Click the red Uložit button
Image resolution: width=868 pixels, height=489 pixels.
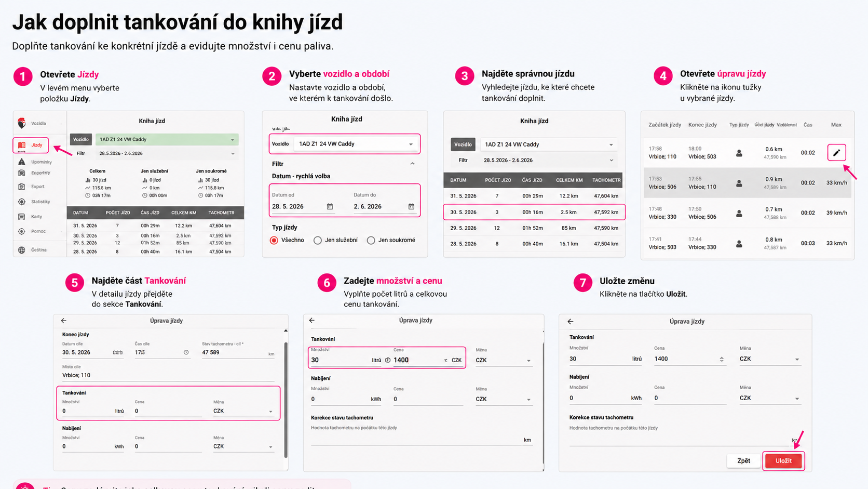click(783, 461)
